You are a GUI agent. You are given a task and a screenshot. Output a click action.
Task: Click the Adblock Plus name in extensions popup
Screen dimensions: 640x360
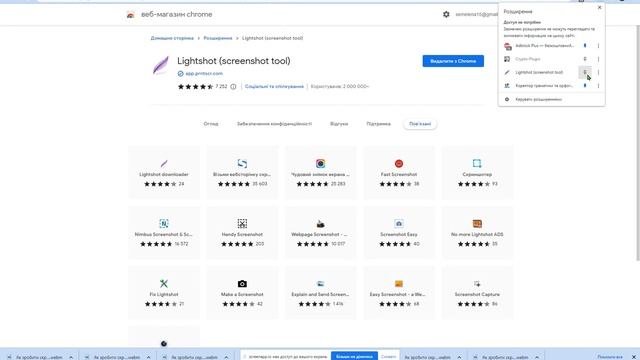tap(545, 46)
